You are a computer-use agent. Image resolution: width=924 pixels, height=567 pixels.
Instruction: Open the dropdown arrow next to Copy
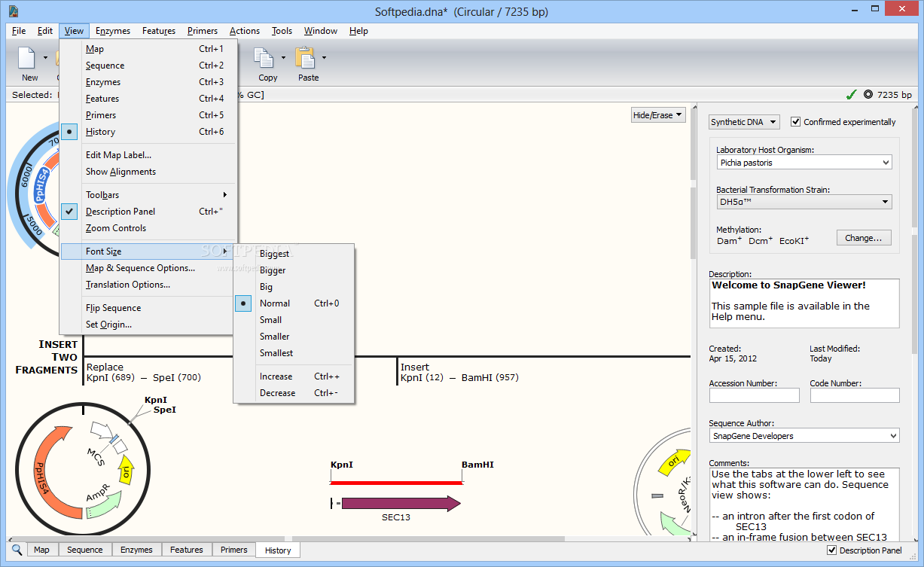pos(284,58)
